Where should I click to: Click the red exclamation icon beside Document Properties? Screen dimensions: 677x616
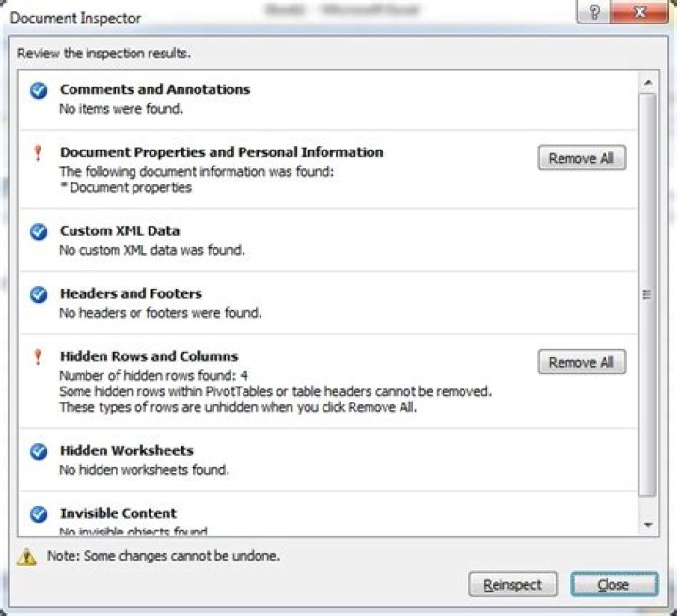38,152
